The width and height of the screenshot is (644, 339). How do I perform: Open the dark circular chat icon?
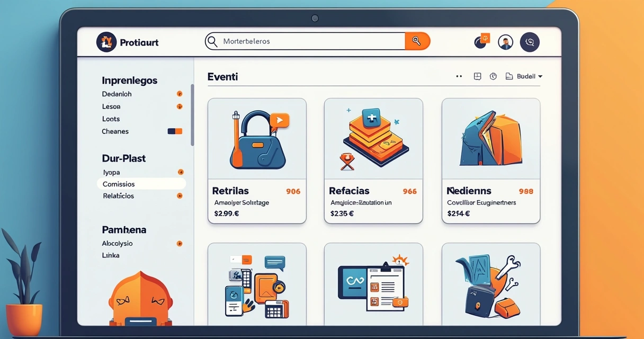coord(530,42)
